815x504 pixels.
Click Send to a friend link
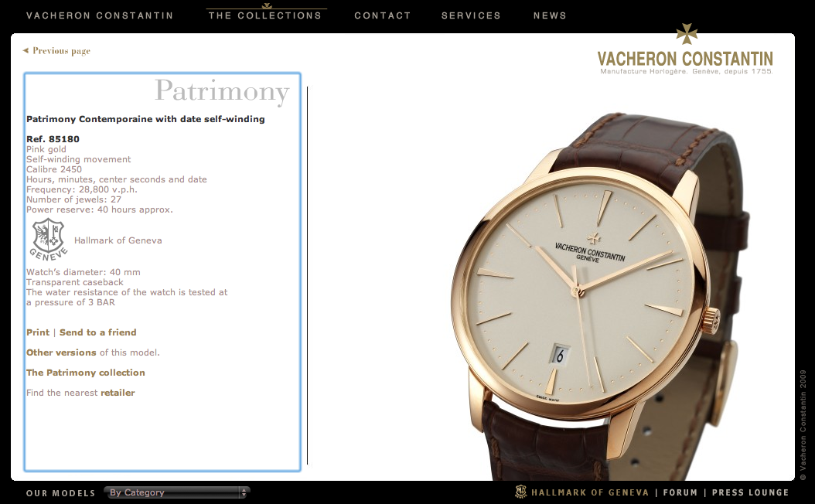pyautogui.click(x=97, y=332)
